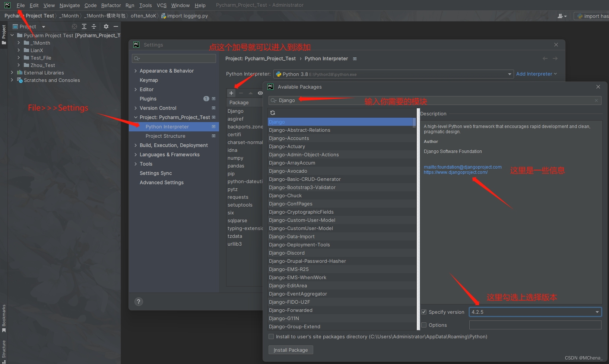Expand the Languages & Frameworks section
The image size is (609, 364).
[x=136, y=154]
